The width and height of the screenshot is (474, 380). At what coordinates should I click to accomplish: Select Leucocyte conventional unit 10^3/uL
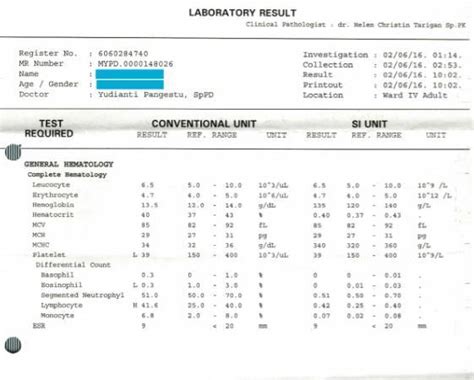[x=273, y=185]
